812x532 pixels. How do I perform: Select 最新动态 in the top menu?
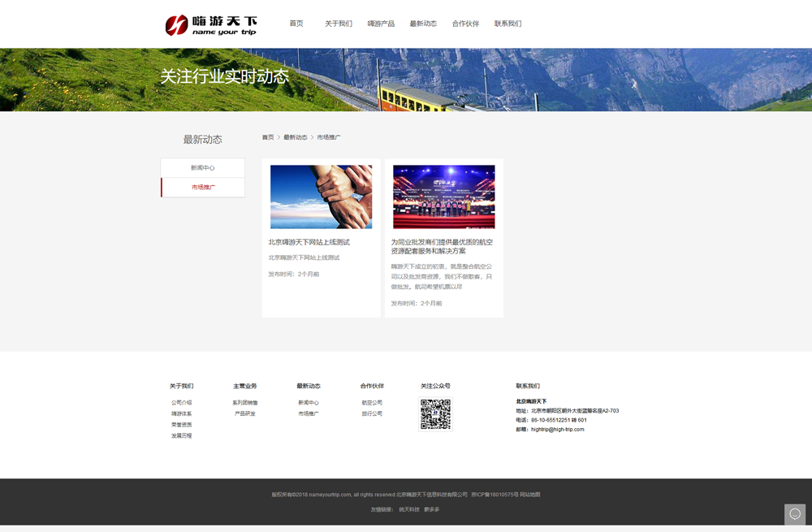point(423,24)
